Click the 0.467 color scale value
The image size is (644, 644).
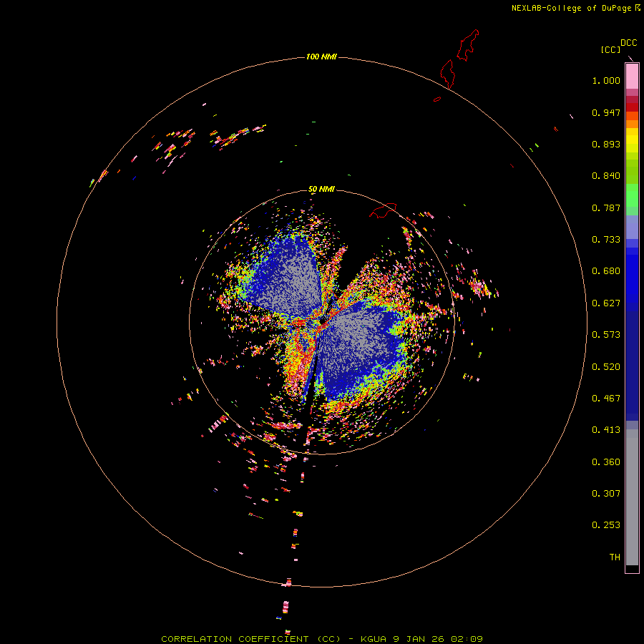(x=606, y=399)
